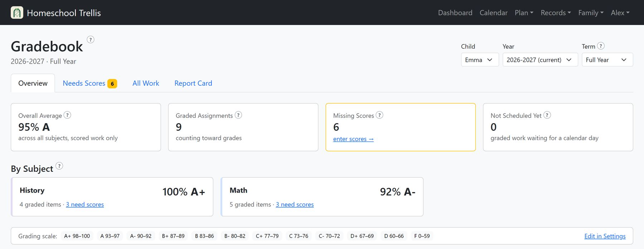Open help icon next to Gradebook title
This screenshot has height=249, width=644.
(91, 40)
